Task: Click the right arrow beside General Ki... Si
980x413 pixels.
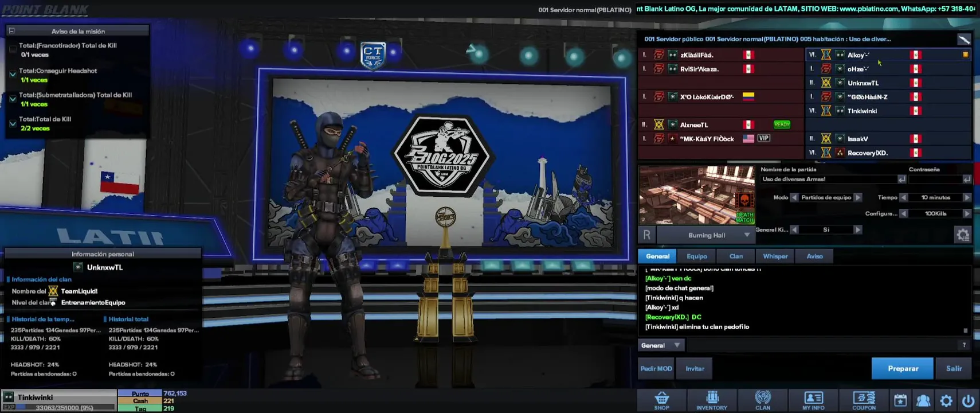Action: click(x=858, y=229)
